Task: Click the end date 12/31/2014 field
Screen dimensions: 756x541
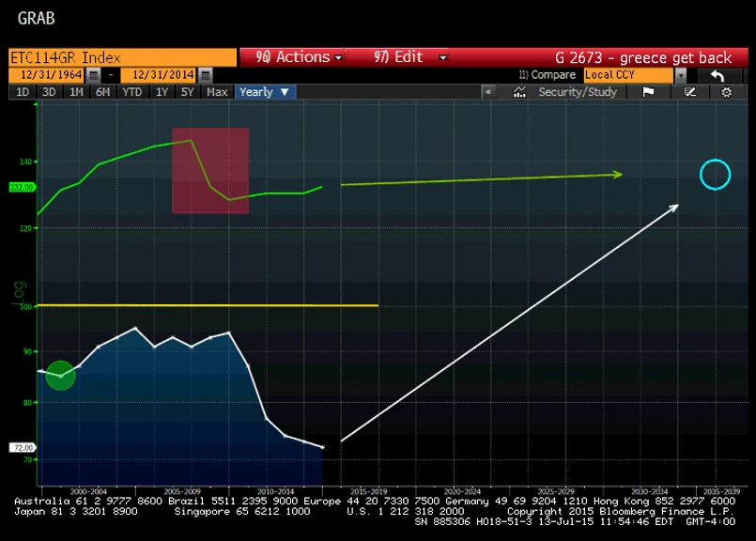Action: [x=159, y=75]
